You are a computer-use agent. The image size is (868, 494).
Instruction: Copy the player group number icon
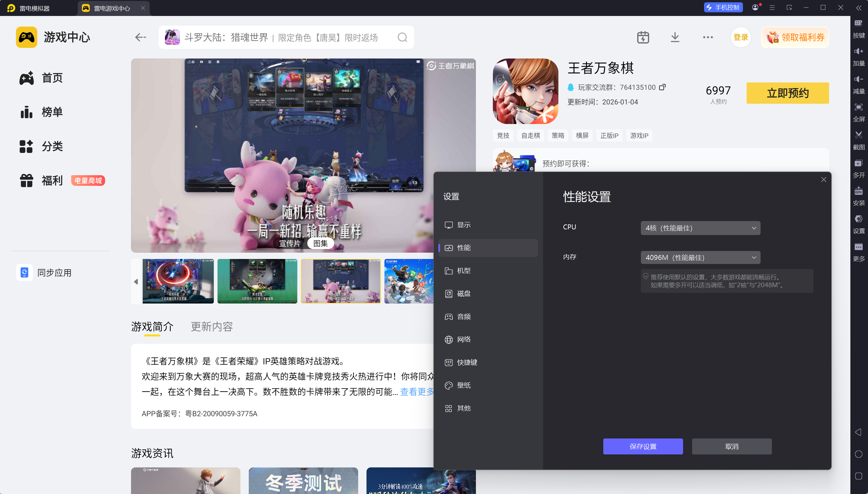pos(662,87)
